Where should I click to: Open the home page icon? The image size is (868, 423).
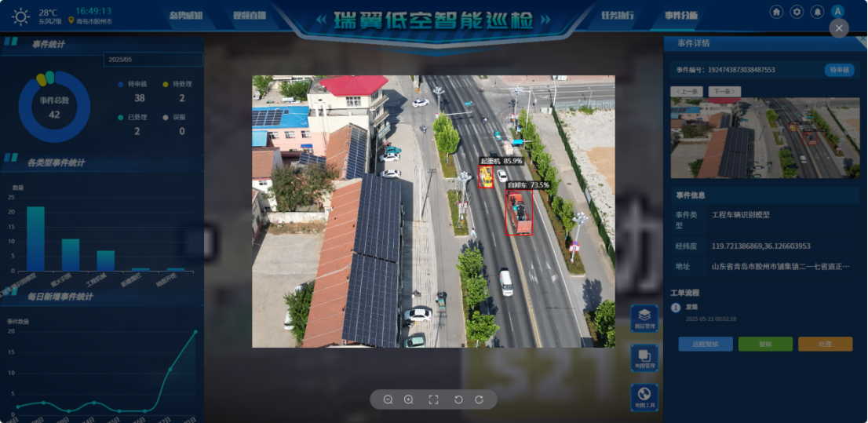point(776,12)
